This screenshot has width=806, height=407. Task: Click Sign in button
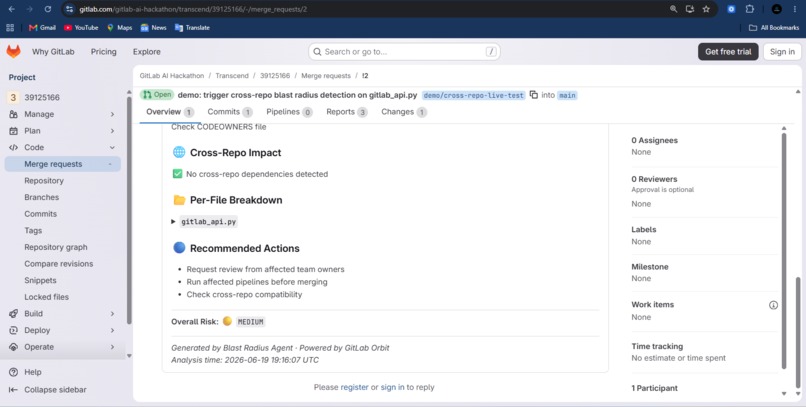782,51
